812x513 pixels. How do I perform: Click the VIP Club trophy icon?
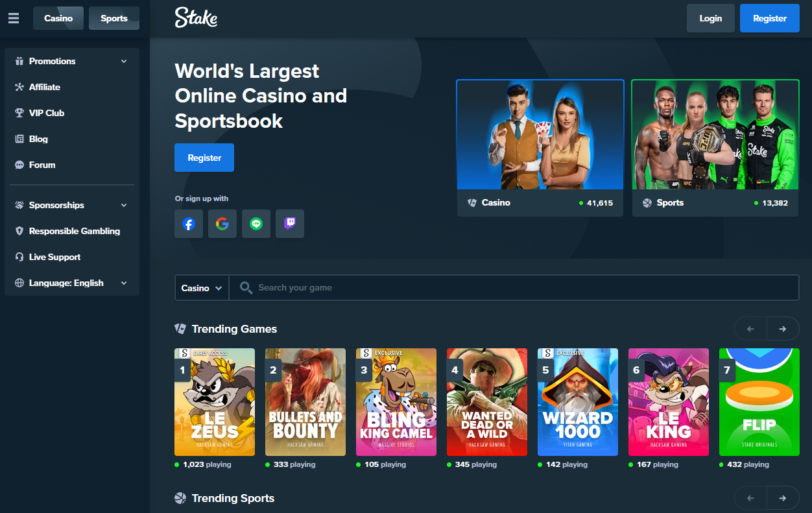pos(19,113)
